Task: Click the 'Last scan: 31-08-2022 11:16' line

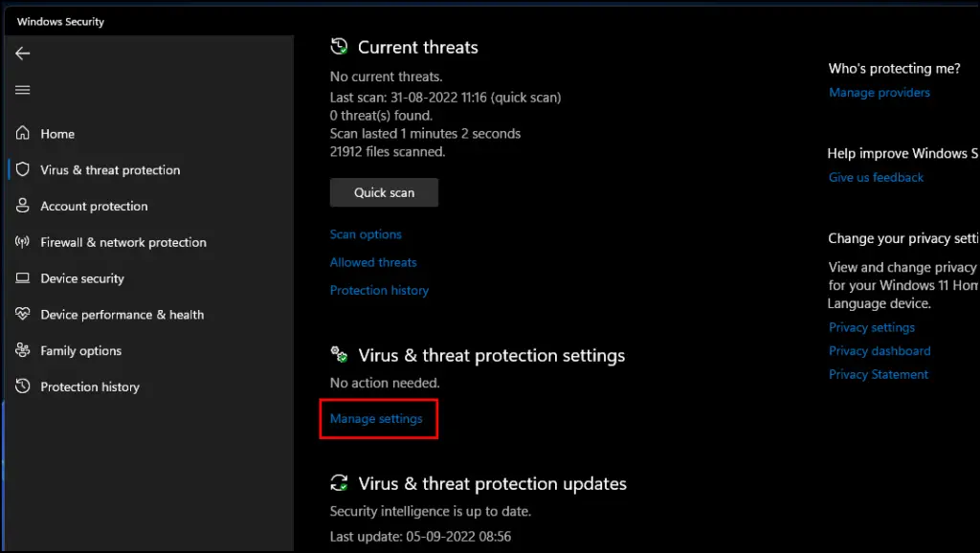Action: (x=445, y=98)
